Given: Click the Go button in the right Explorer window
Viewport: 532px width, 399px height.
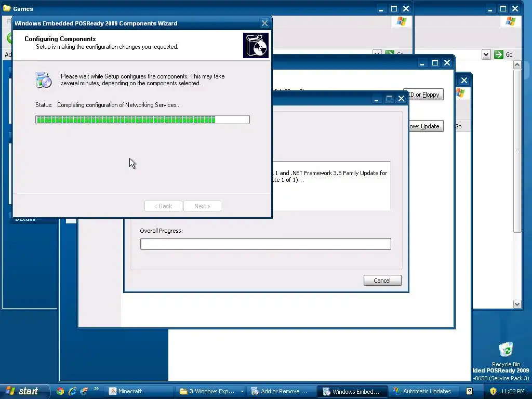Looking at the screenshot, I should point(504,54).
